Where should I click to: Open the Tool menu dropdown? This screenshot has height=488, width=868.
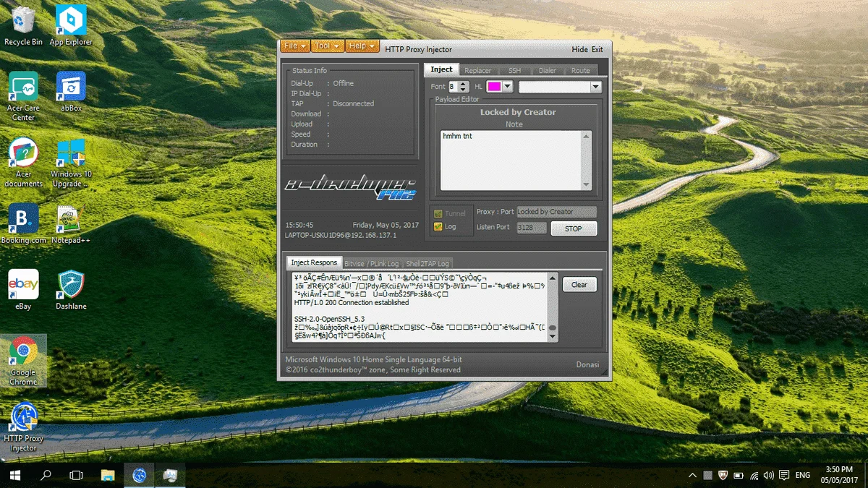(x=328, y=46)
